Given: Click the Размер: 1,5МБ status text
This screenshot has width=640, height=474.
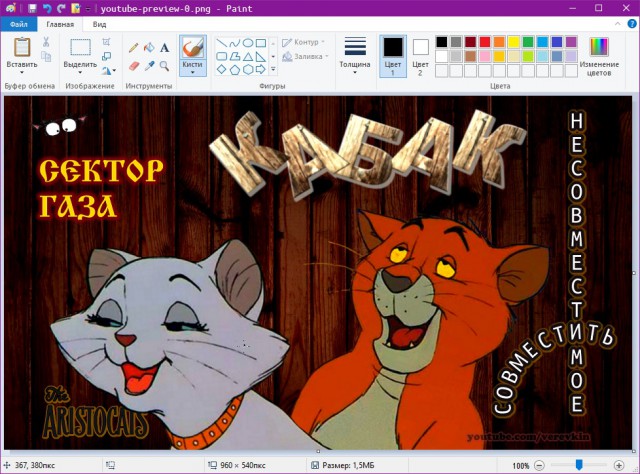Looking at the screenshot, I should [x=348, y=465].
